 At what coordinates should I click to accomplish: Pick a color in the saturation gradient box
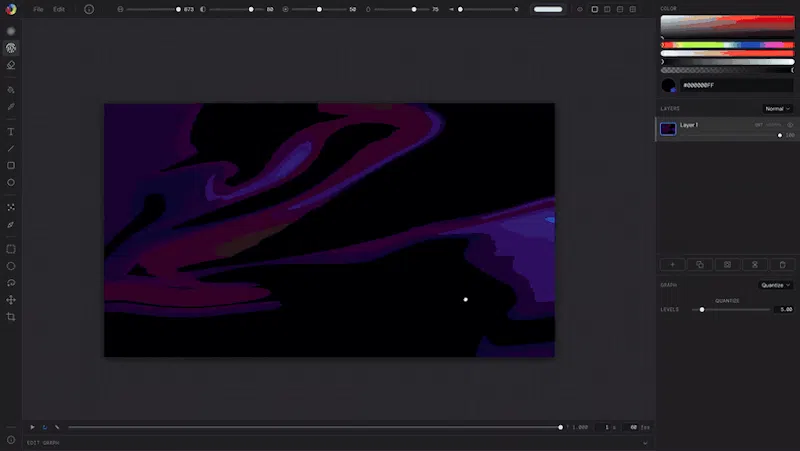click(x=727, y=26)
